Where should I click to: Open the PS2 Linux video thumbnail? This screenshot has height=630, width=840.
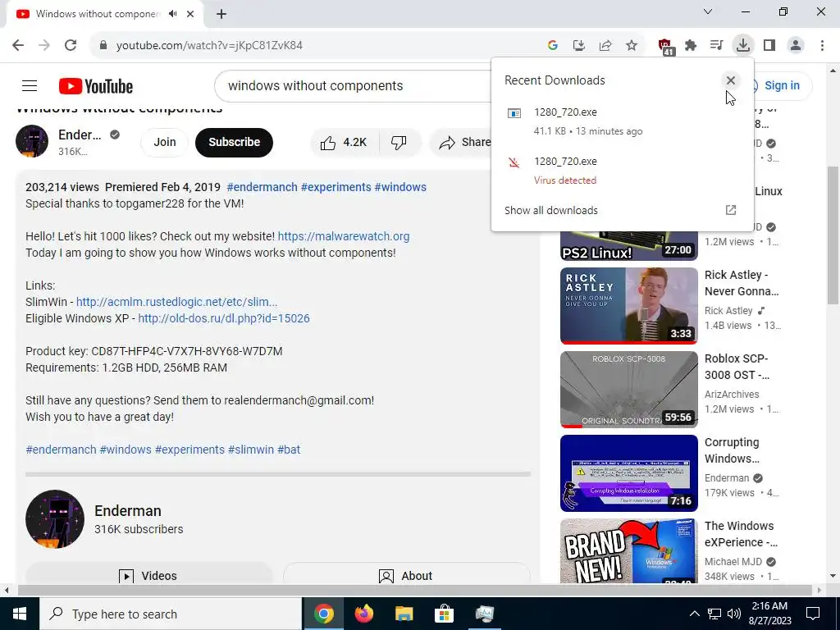pos(629,246)
